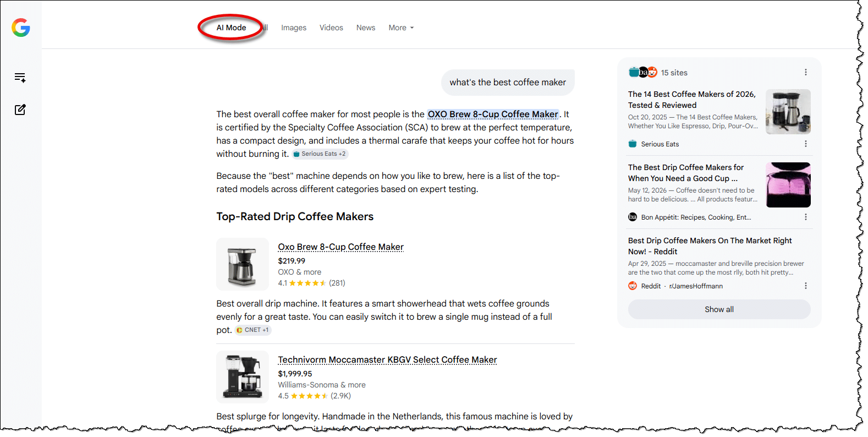
Task: Click the "OXO & more" seller text
Action: 300,272
